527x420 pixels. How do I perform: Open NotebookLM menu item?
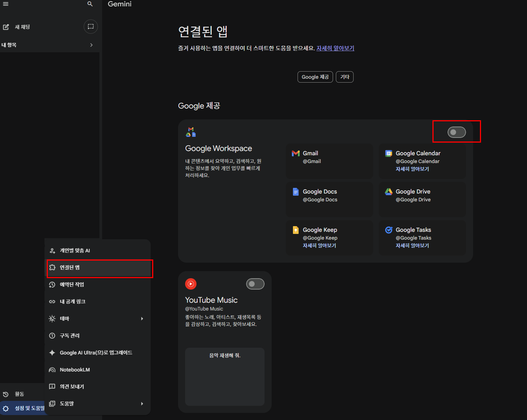tap(98, 370)
